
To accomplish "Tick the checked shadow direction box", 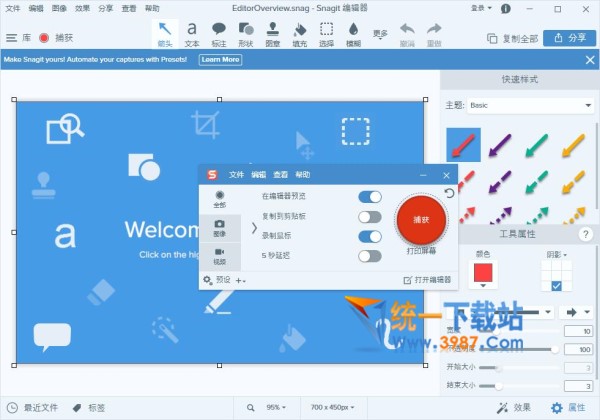I will [556, 286].
